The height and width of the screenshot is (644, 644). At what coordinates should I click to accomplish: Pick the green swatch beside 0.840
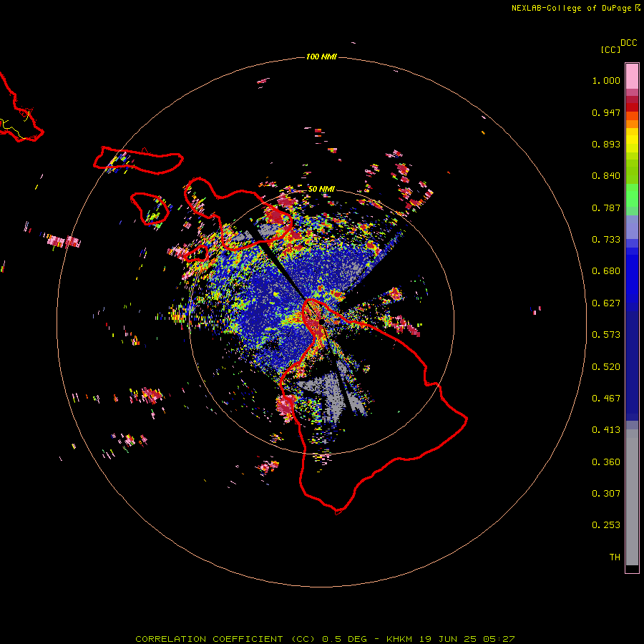(x=632, y=171)
